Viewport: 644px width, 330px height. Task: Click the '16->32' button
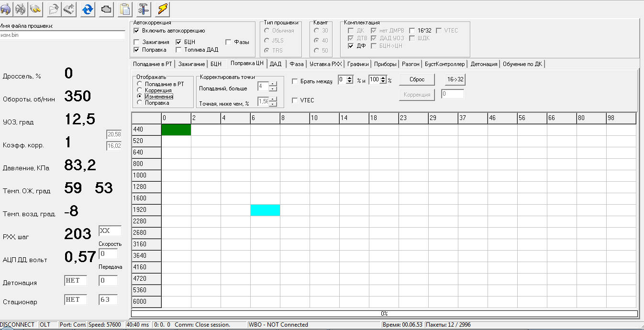coord(455,79)
